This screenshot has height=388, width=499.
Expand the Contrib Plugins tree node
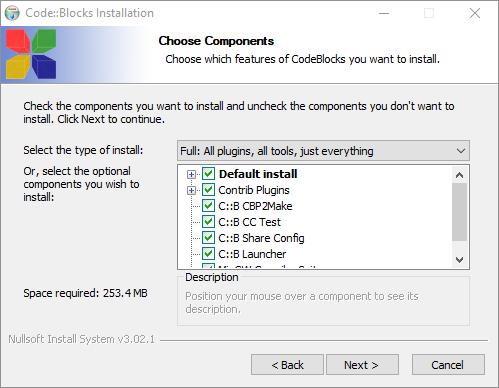(x=191, y=190)
